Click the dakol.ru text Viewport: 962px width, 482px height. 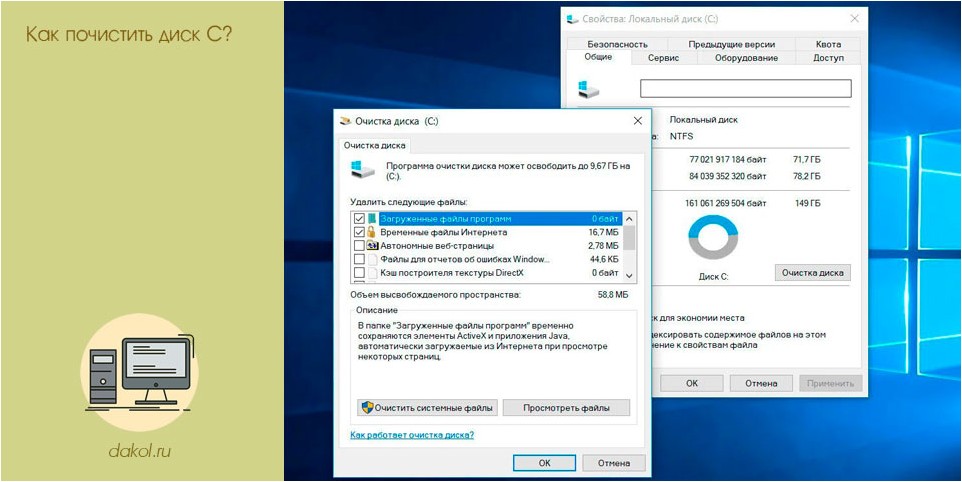pyautogui.click(x=140, y=451)
